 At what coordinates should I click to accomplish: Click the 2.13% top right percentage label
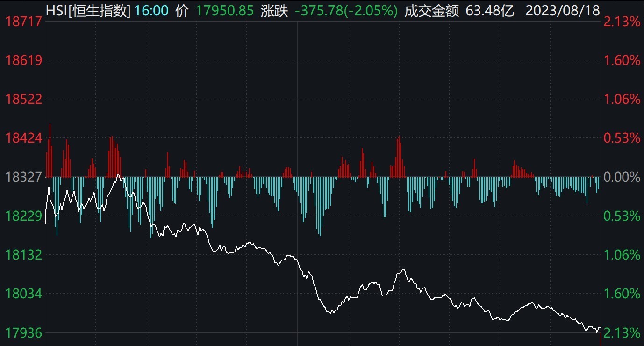[x=622, y=22]
